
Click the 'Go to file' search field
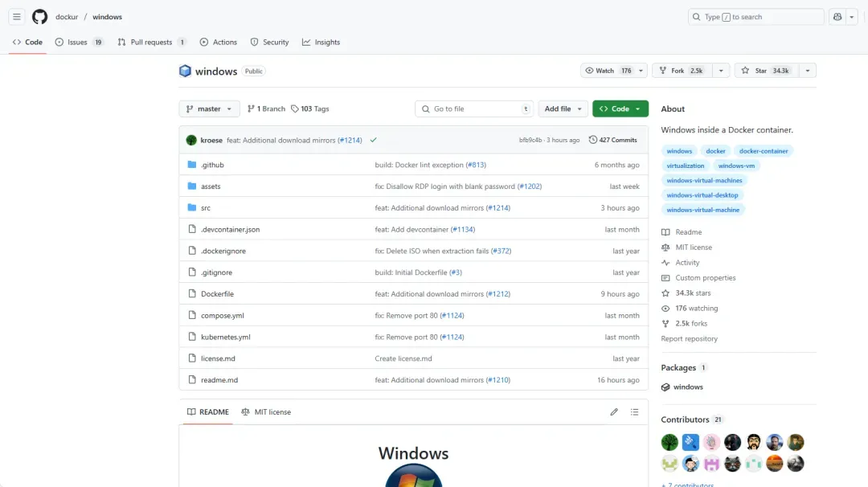(x=474, y=109)
